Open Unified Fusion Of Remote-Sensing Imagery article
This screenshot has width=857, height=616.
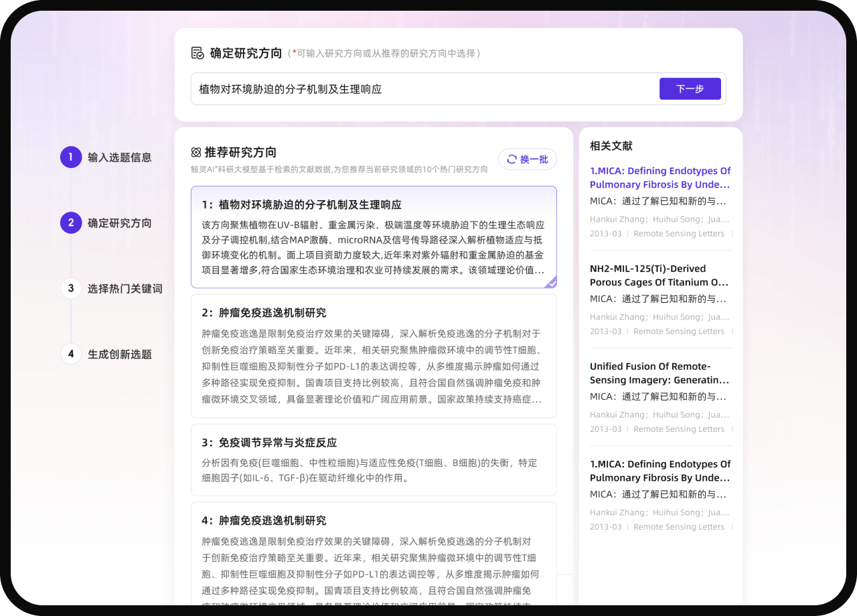[659, 373]
